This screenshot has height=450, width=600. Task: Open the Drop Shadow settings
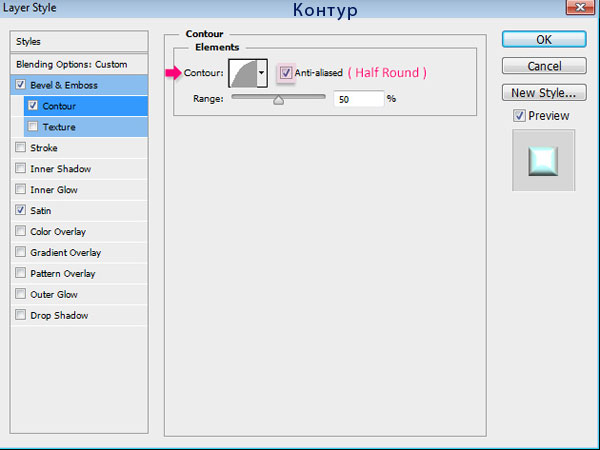79,315
